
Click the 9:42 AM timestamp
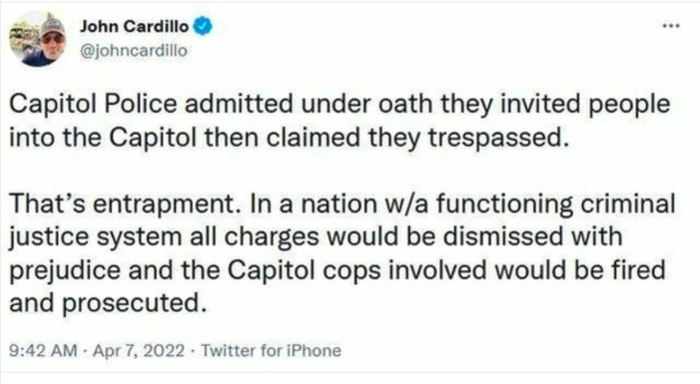43,351
